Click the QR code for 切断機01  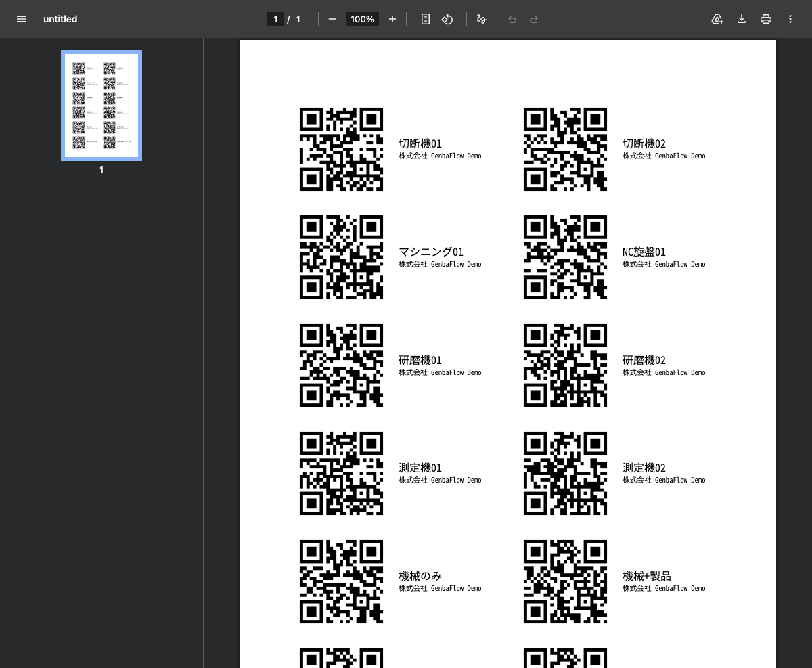[x=341, y=149]
